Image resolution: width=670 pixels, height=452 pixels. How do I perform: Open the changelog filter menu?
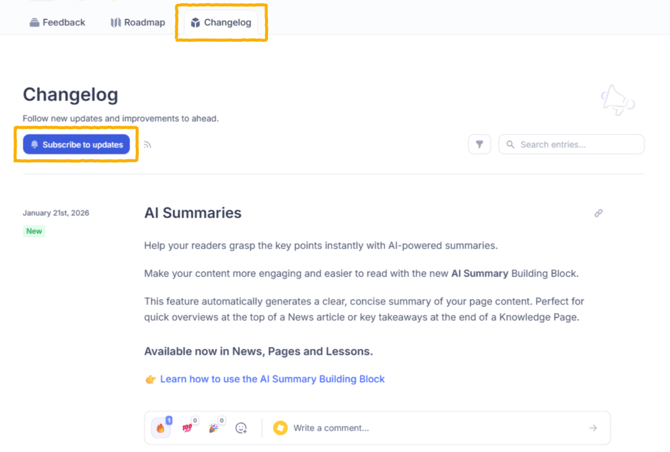pyautogui.click(x=479, y=145)
